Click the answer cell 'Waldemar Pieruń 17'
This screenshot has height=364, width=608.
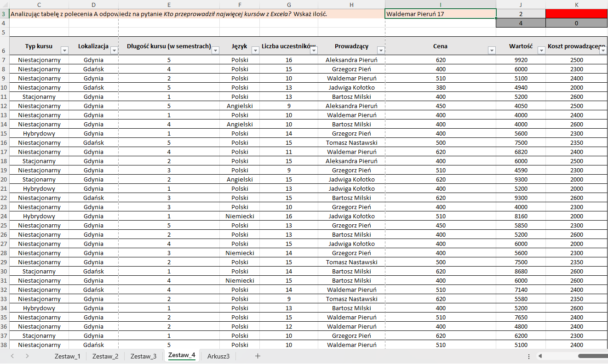440,14
